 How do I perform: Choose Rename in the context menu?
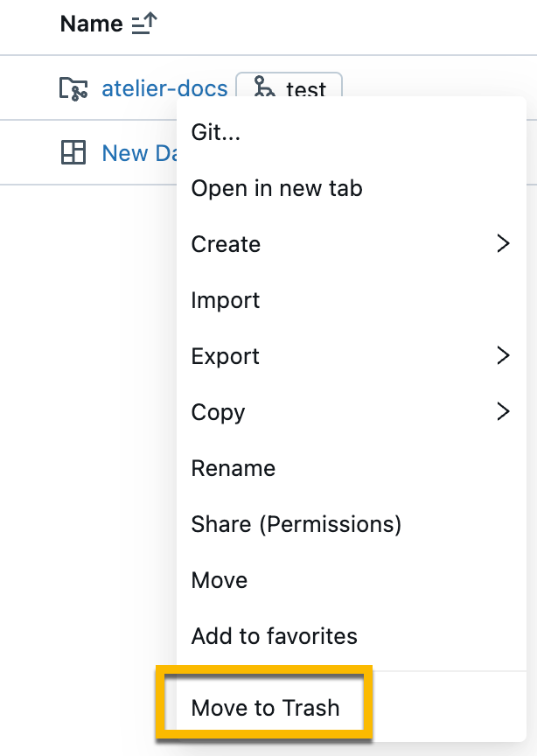(234, 468)
